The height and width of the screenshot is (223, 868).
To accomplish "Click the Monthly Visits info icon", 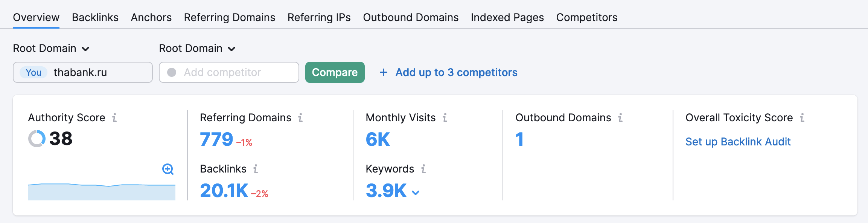I will [x=445, y=118].
